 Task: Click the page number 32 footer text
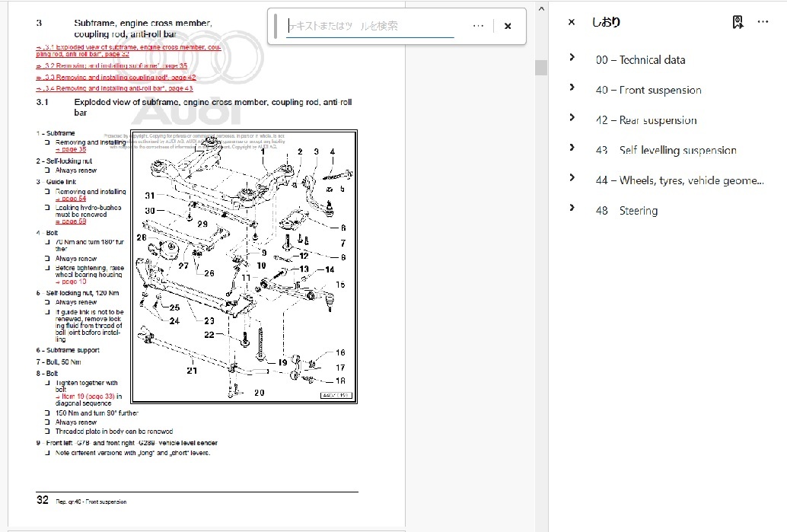(x=43, y=500)
